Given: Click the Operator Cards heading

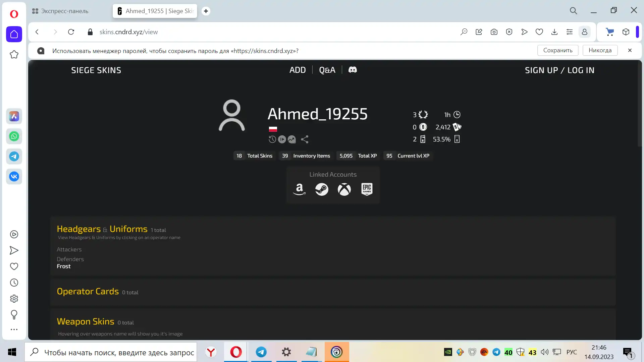Looking at the screenshot, I should click(x=88, y=291).
